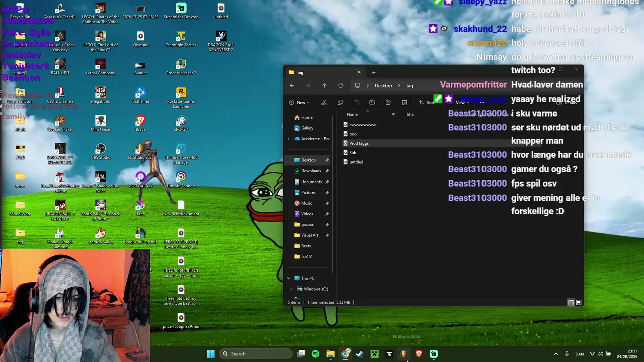Open Home in the navigation pane

pyautogui.click(x=307, y=117)
